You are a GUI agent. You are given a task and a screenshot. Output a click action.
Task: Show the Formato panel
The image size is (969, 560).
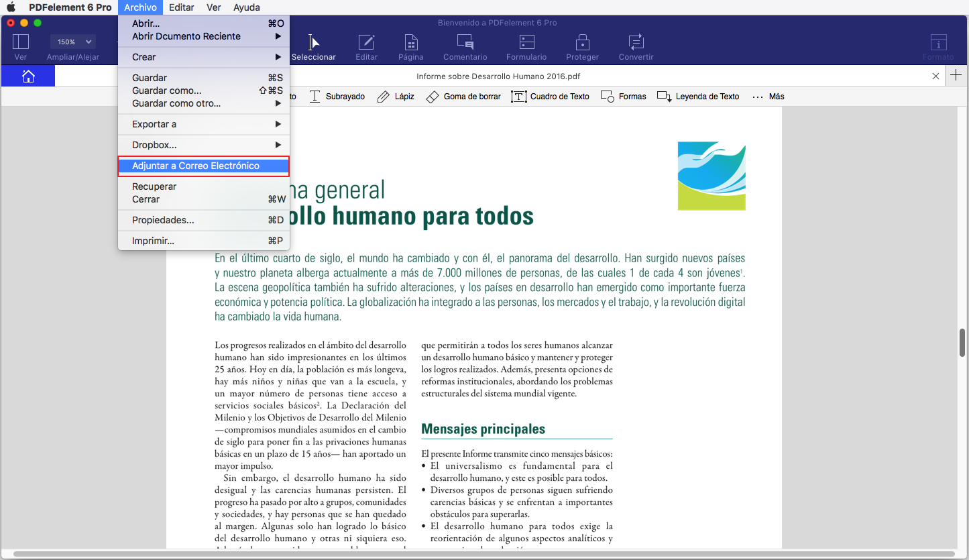[938, 48]
